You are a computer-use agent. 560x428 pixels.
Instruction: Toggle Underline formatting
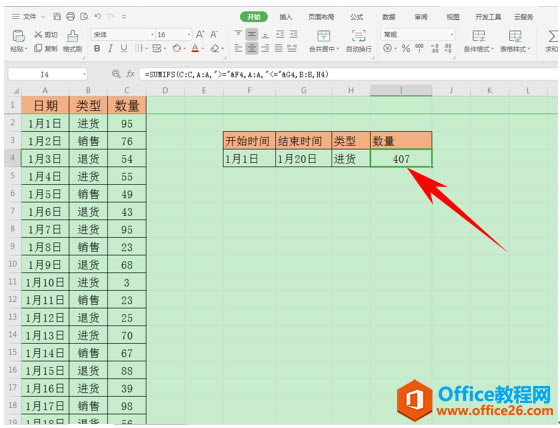[124, 48]
